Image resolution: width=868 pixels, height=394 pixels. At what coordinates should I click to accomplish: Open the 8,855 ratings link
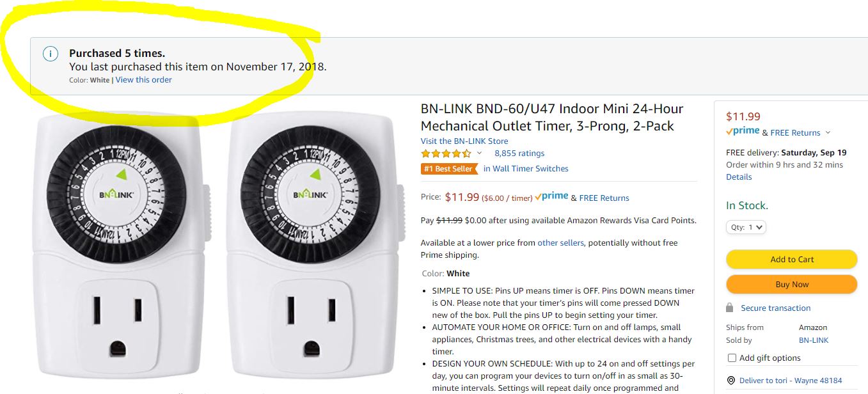(519, 154)
